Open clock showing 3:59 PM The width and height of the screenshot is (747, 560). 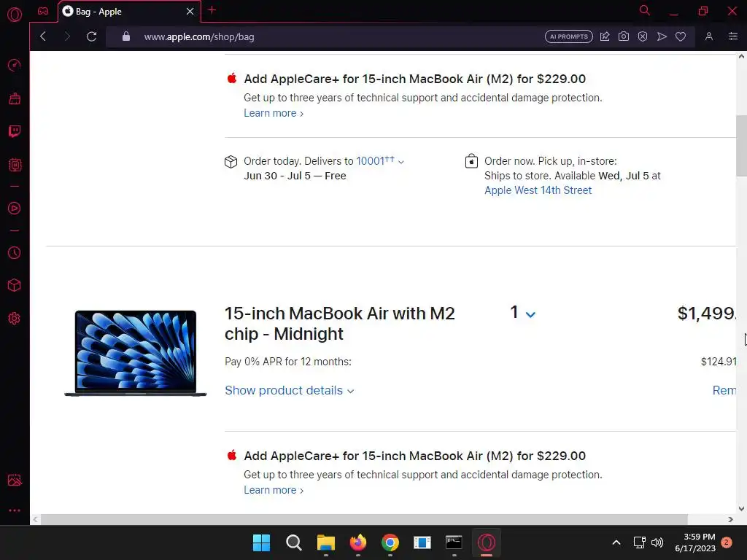[695, 542]
